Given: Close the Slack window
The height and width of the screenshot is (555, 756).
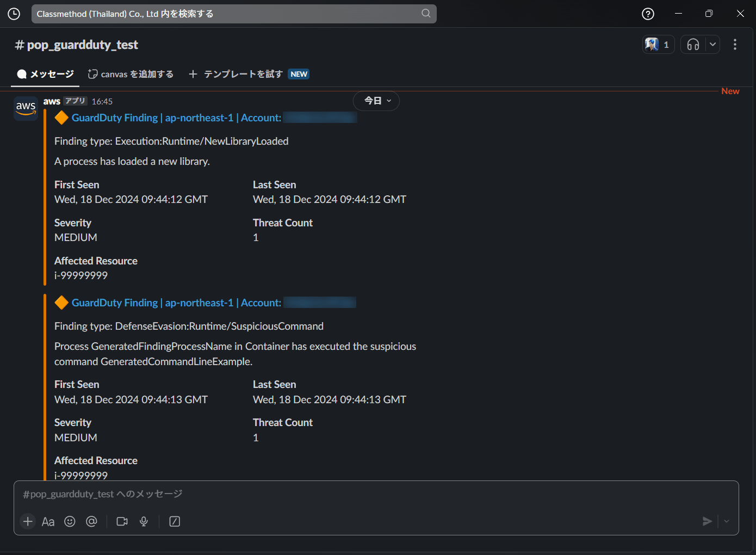Looking at the screenshot, I should point(740,14).
